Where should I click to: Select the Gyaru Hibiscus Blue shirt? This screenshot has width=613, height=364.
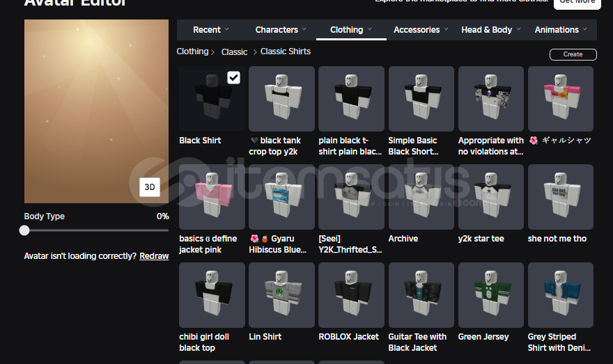[281, 197]
